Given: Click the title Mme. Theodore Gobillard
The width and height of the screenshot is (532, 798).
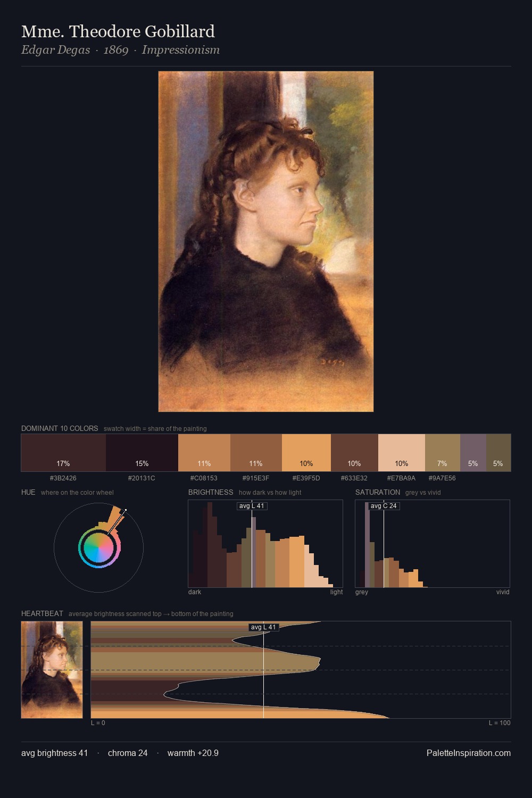Looking at the screenshot, I should [x=118, y=31].
